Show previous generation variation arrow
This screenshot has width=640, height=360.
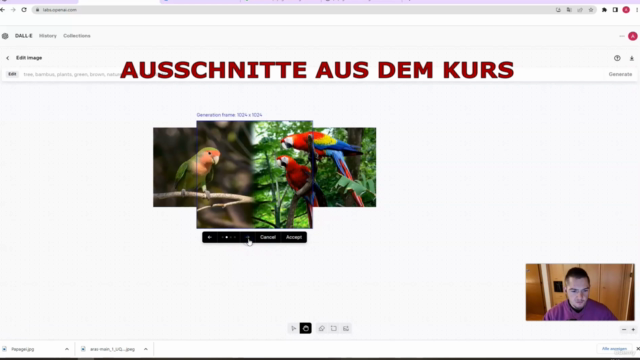click(210, 237)
